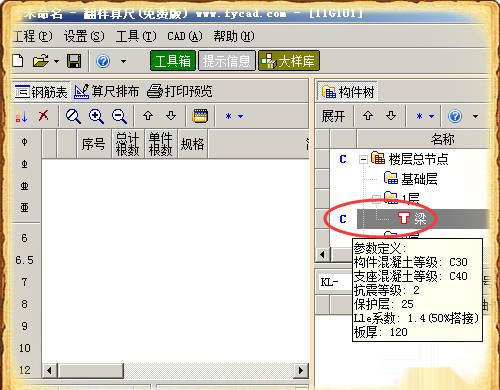This screenshot has width=500, height=390.
Task: Click the help icon in the component tree toolbar
Action: tap(455, 116)
